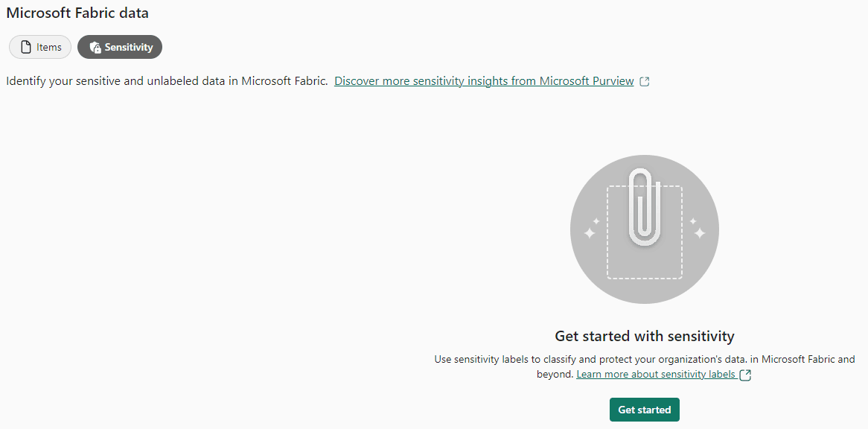Click the shield lock icon on Sensitivity

(95, 47)
